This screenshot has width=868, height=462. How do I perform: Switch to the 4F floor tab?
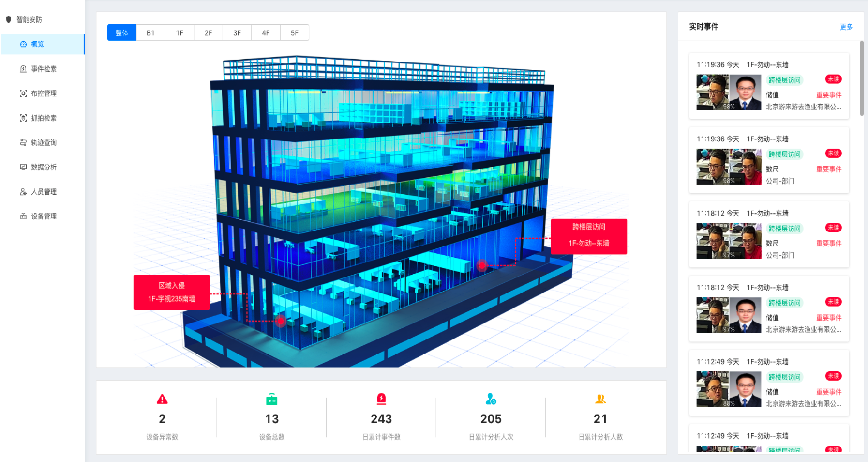(266, 33)
